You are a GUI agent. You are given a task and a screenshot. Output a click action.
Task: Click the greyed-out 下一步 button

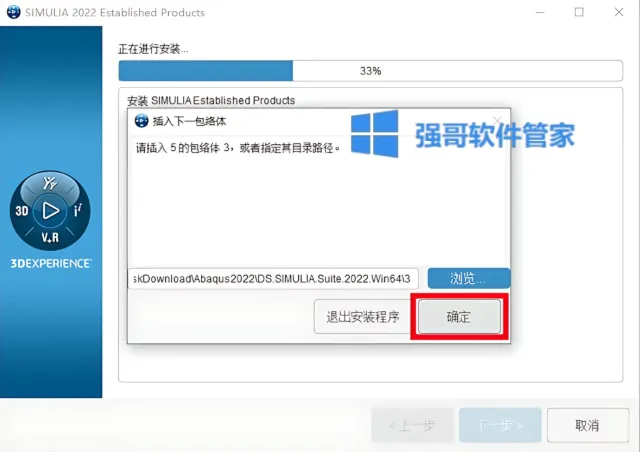[500, 425]
